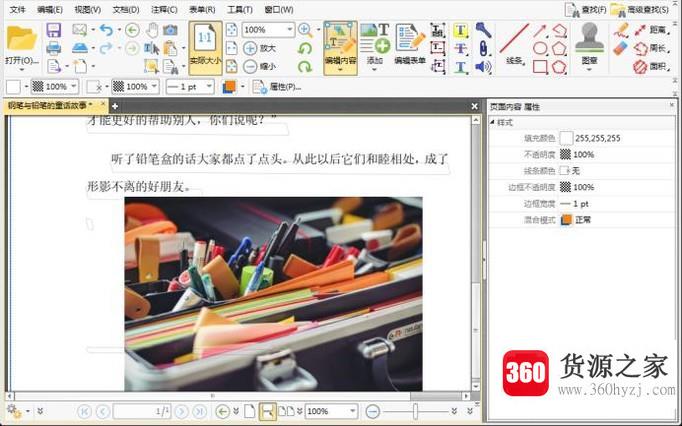Open the 编辑(E) menu
Image resolution: width=682 pixels, height=426 pixels.
point(50,9)
